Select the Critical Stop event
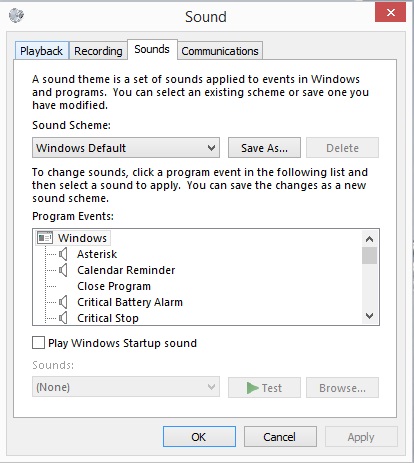The image size is (414, 463). tap(108, 318)
